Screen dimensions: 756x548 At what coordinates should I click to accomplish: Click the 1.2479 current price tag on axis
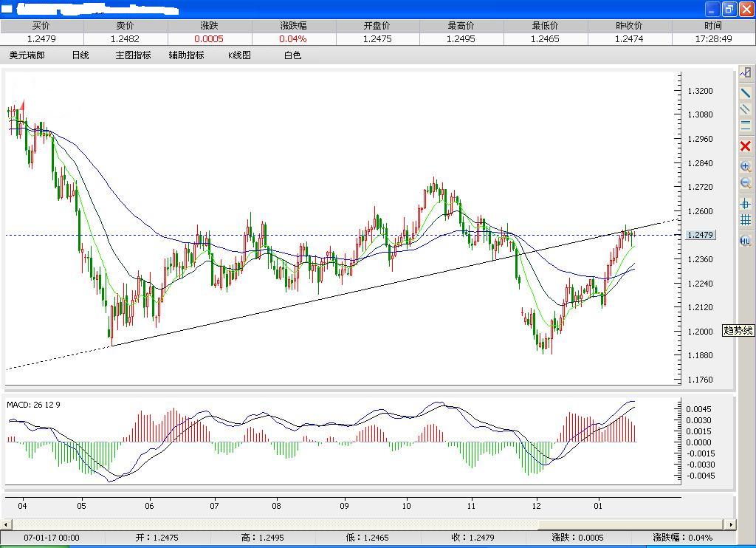coord(701,235)
